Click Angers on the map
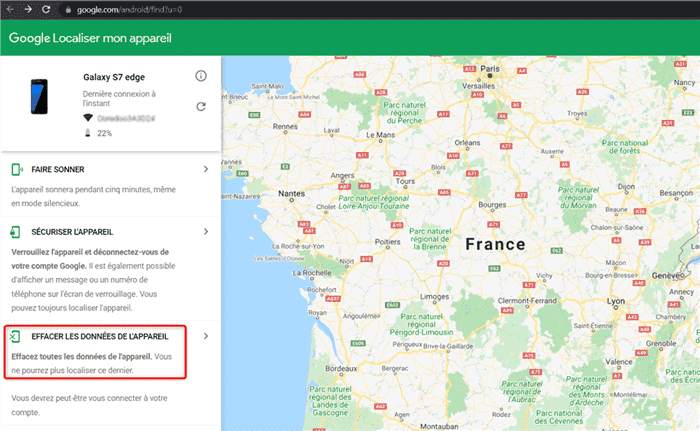 click(x=342, y=176)
